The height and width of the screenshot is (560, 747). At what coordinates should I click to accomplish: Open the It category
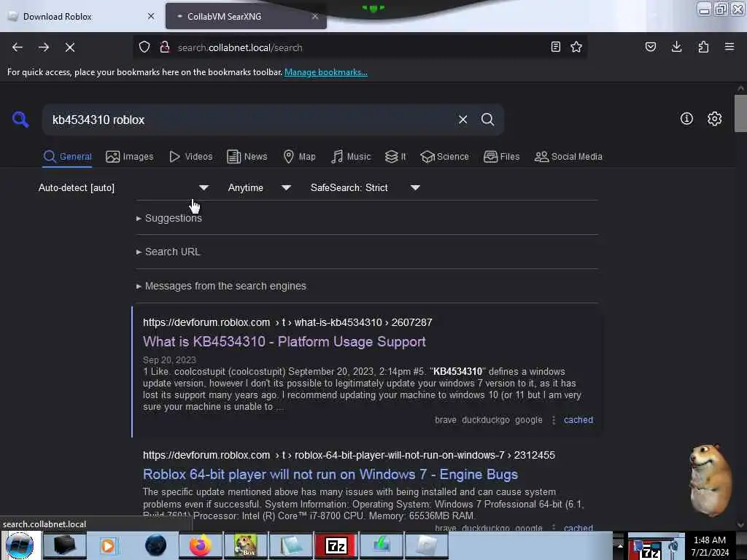[395, 157]
